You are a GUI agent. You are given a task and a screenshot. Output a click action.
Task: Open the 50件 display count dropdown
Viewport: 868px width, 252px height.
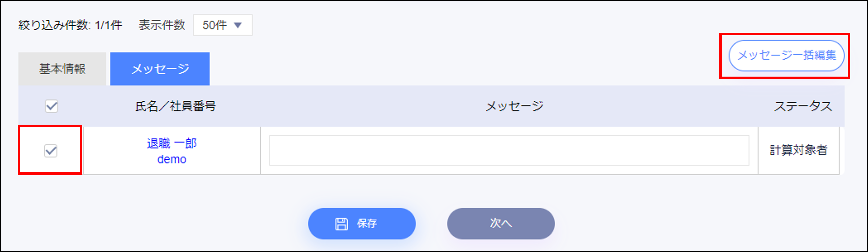[x=222, y=25]
